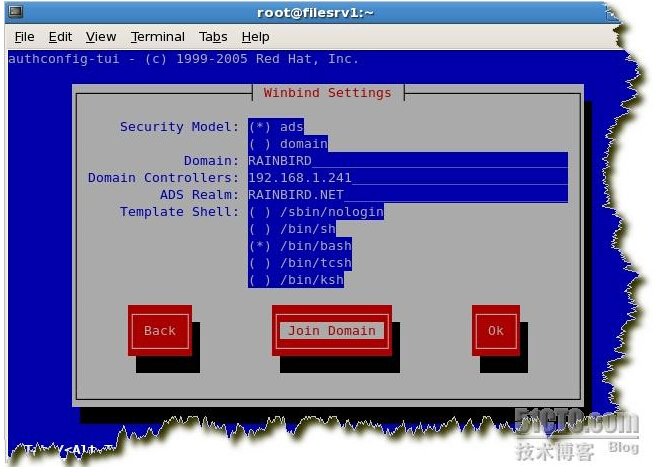This screenshot has height=467, width=660.
Task: Click the authconfig-tui copyright header text
Action: (x=183, y=59)
